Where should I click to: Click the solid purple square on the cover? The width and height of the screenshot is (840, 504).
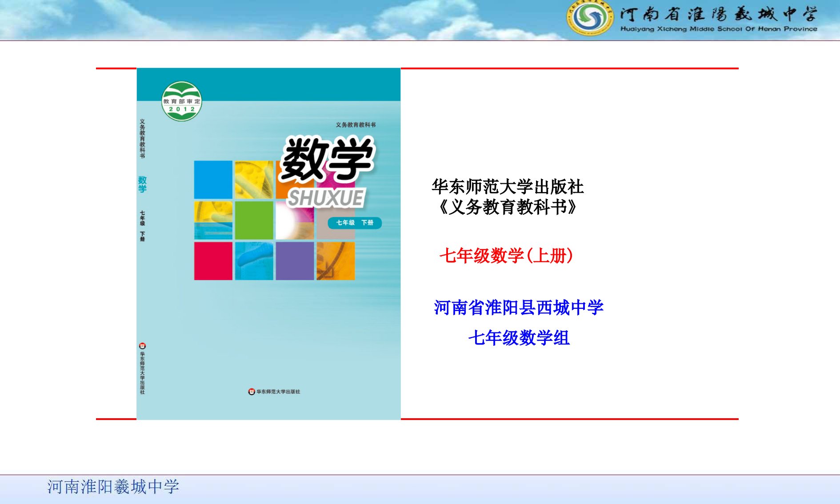pyautogui.click(x=295, y=261)
